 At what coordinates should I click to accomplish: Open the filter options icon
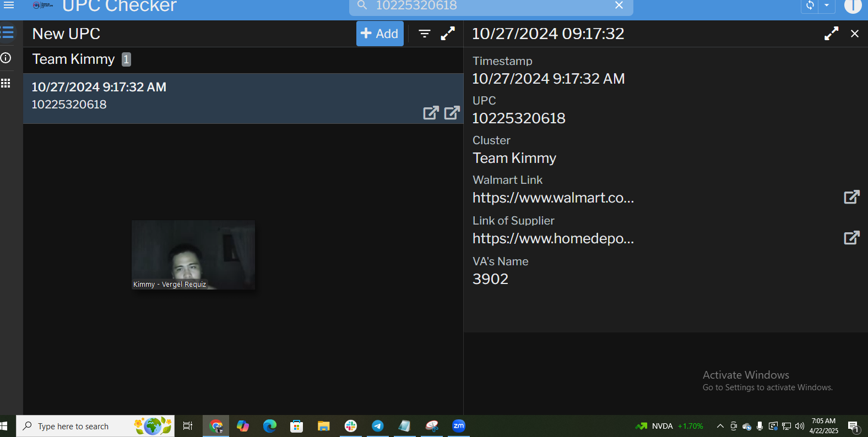[424, 34]
